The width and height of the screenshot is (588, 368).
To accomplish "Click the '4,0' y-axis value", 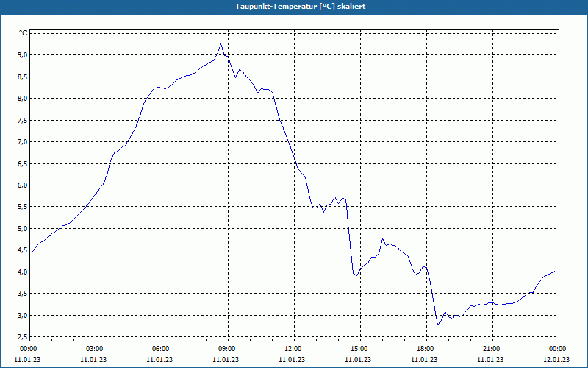I will pyautogui.click(x=23, y=272).
